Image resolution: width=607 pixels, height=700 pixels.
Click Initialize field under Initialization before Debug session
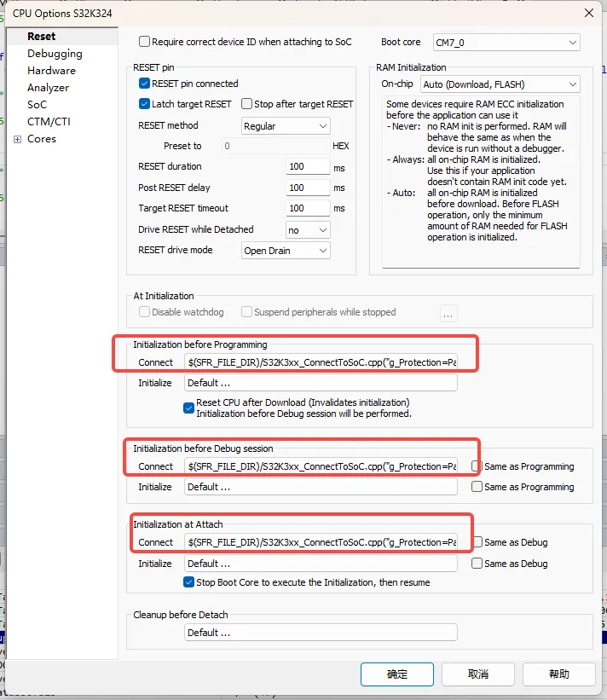(321, 487)
